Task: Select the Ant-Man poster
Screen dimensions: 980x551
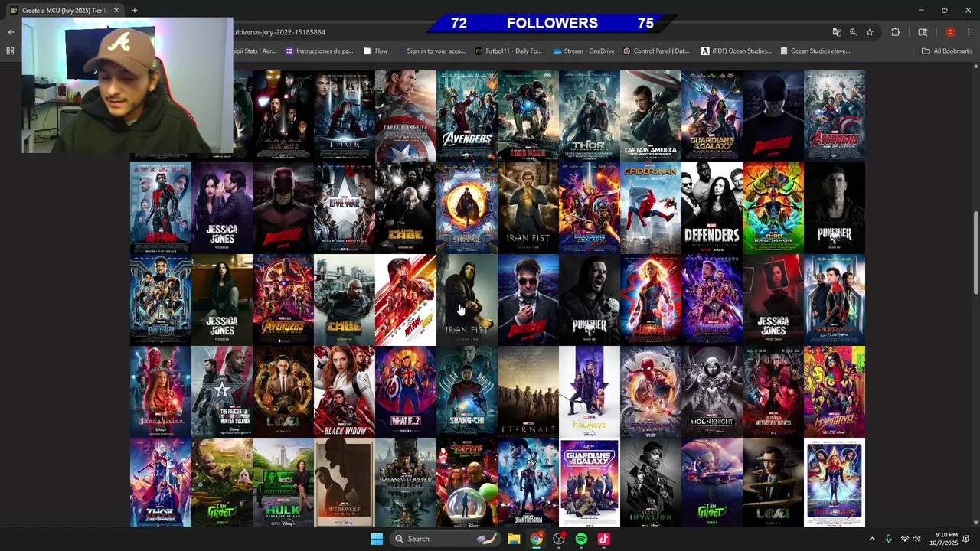Action: [x=161, y=207]
